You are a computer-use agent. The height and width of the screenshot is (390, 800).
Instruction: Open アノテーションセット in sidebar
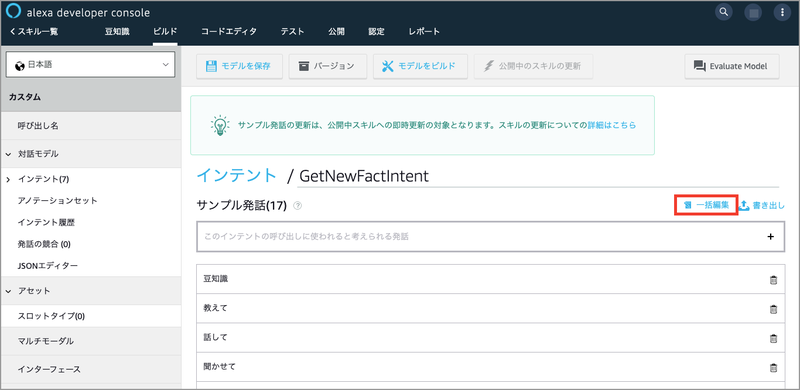pyautogui.click(x=58, y=201)
